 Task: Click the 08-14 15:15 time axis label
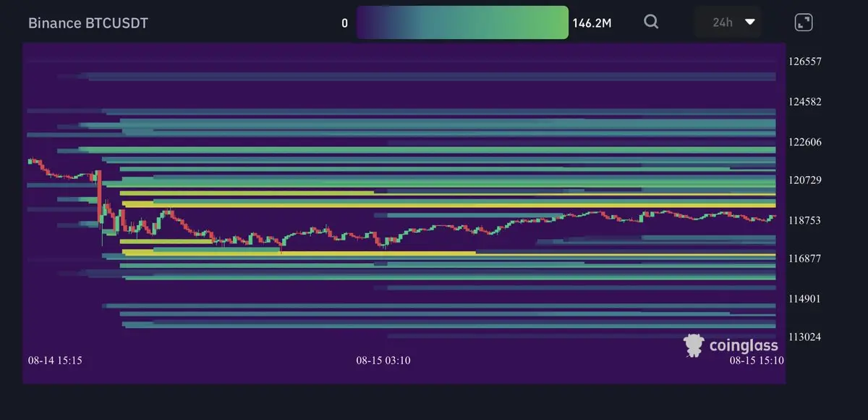click(x=55, y=360)
